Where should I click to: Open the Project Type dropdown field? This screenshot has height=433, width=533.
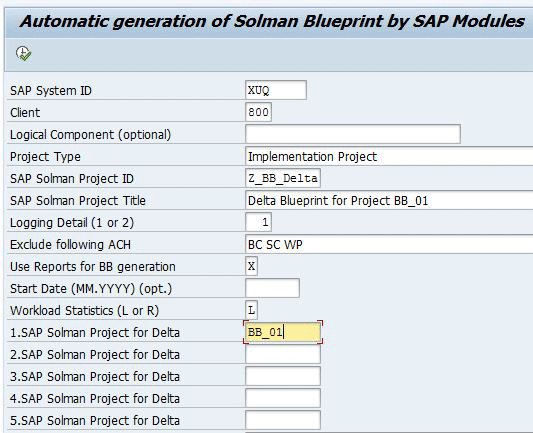pyautogui.click(x=389, y=156)
